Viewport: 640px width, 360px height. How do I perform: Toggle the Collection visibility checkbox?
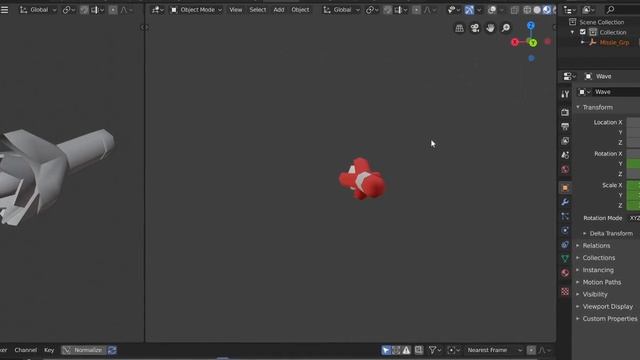point(583,32)
